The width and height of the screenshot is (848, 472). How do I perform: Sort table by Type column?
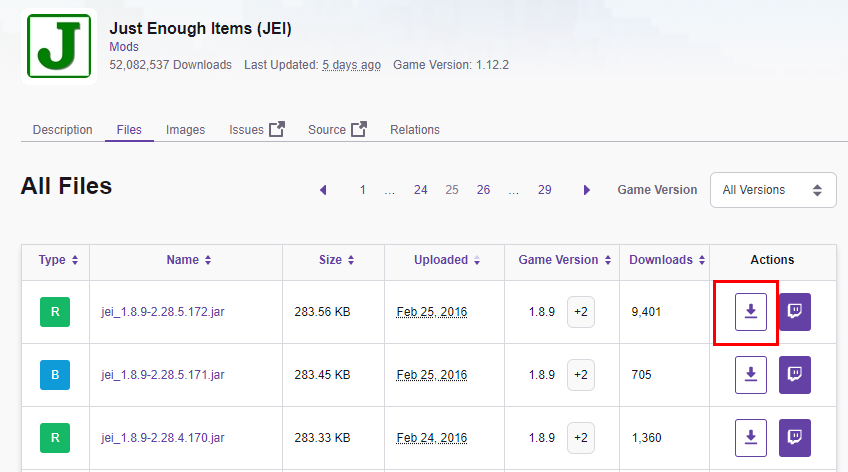58,260
